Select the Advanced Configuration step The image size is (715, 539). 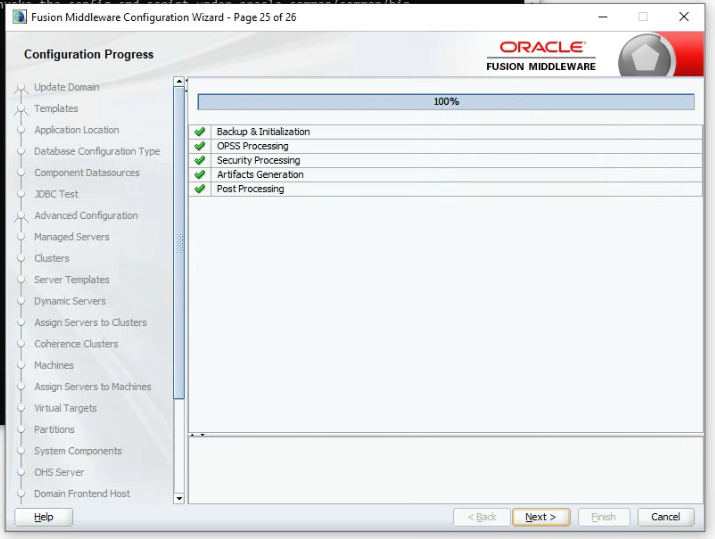[86, 216]
